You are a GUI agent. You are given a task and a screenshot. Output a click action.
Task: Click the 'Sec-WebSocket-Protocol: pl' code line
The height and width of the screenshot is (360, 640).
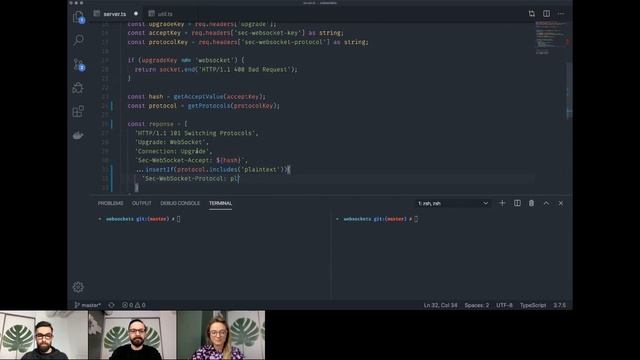click(190, 178)
